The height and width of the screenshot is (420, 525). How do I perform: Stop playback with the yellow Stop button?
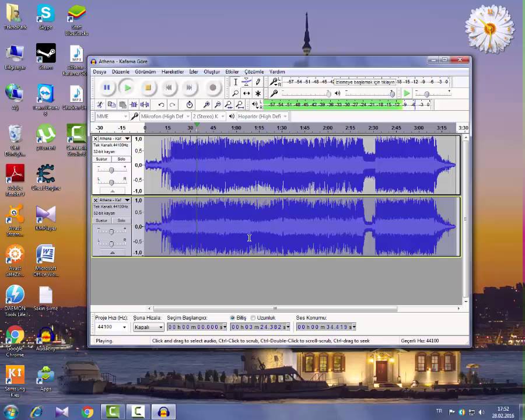[148, 87]
